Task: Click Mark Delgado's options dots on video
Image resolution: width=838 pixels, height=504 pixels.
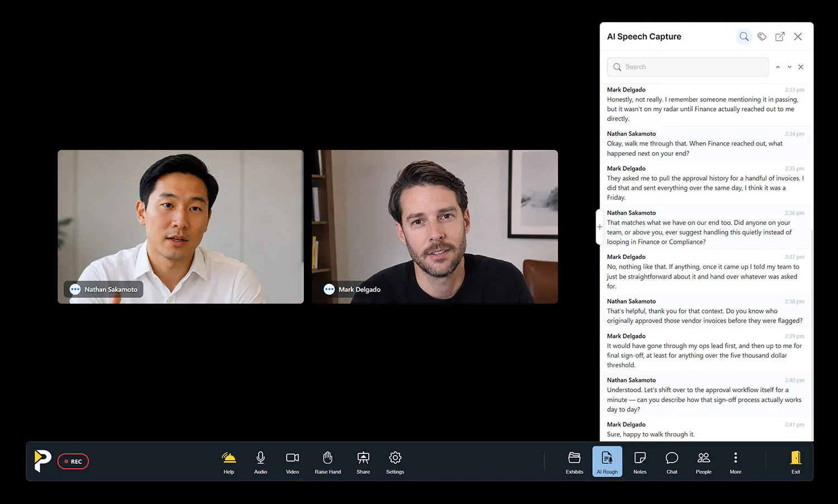Action: point(329,289)
